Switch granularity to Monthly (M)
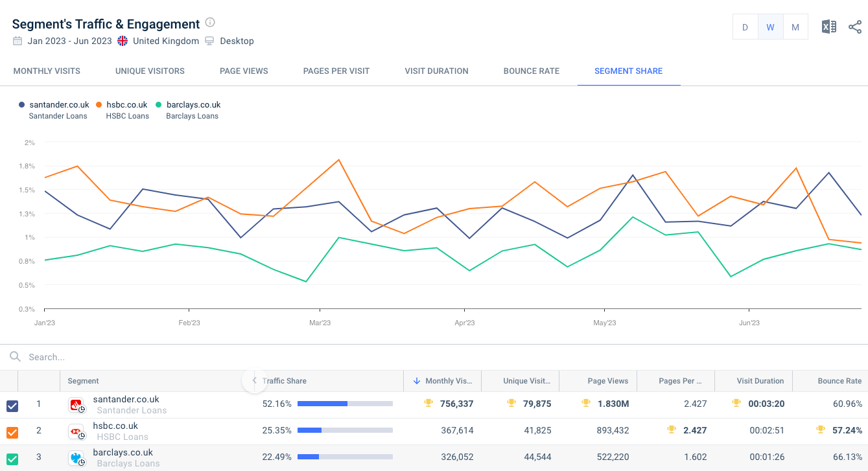Screen dimensions: 868x471 coord(795,27)
